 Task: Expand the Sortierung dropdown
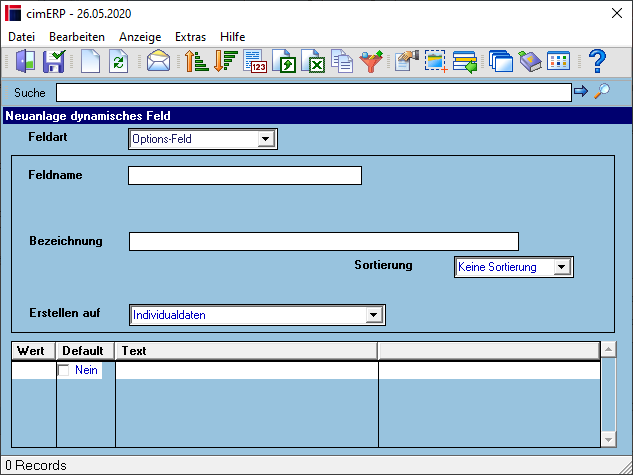(x=562, y=267)
